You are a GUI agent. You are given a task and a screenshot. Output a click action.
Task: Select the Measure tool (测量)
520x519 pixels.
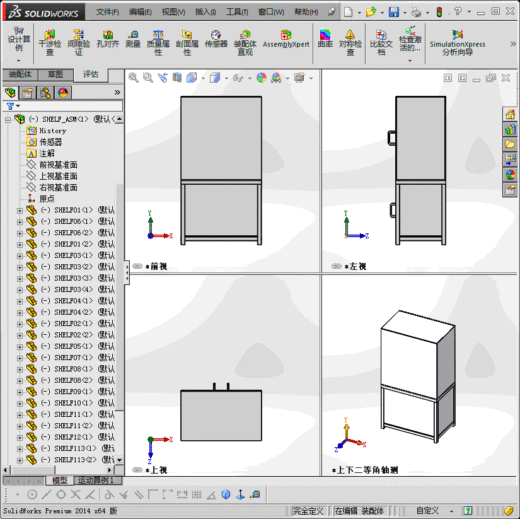pyautogui.click(x=133, y=39)
